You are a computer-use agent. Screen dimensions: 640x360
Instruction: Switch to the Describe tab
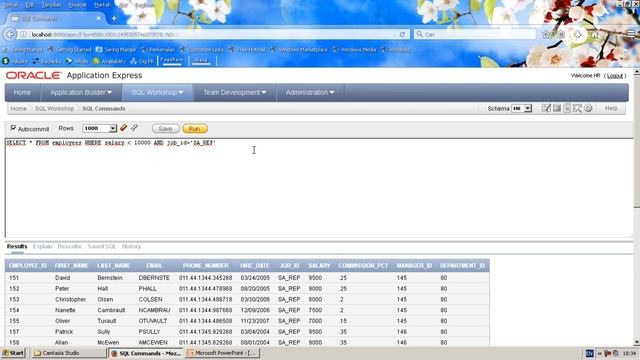(x=69, y=247)
